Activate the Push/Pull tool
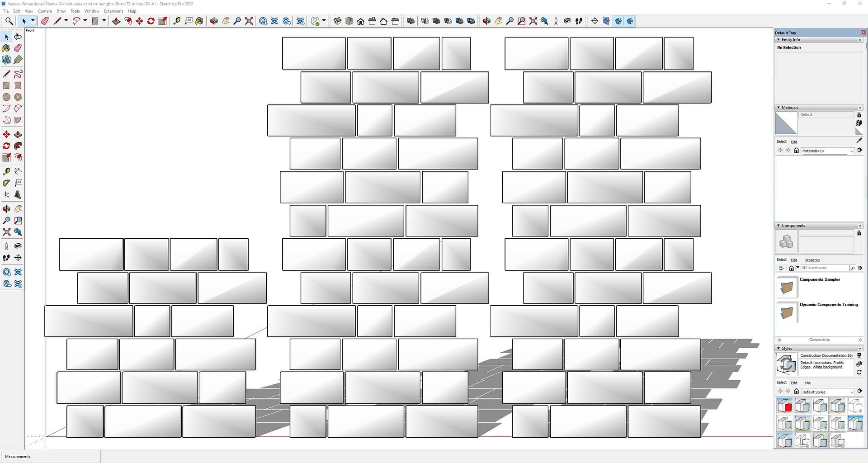868x463 pixels. (116, 21)
